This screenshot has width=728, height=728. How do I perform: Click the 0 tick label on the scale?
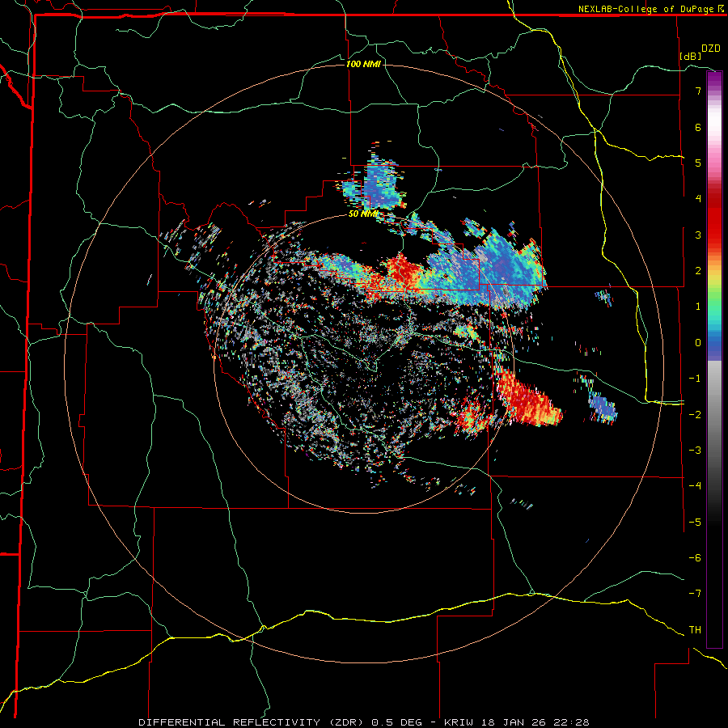(698, 343)
